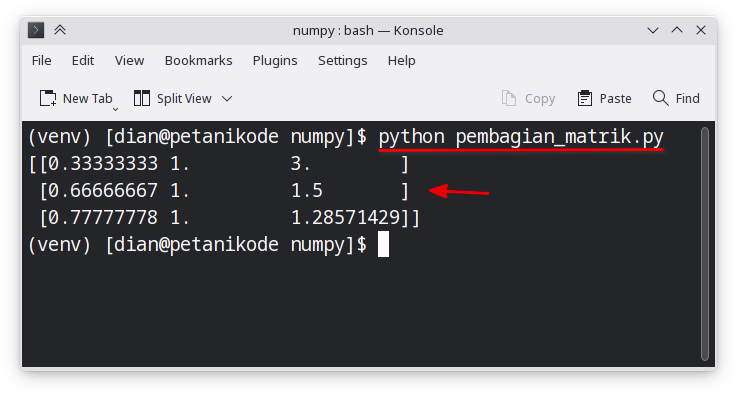This screenshot has height=395, width=737.
Task: Click the New Tab icon
Action: pyautogui.click(x=47, y=98)
